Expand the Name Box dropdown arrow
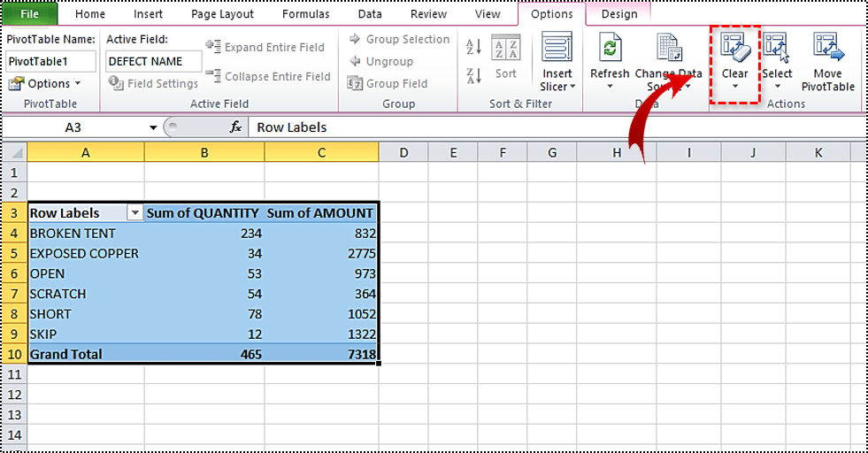The height and width of the screenshot is (453, 868). coord(153,127)
